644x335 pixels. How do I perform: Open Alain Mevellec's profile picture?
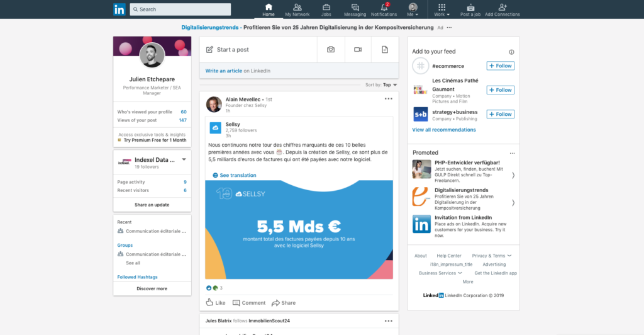[x=214, y=105]
